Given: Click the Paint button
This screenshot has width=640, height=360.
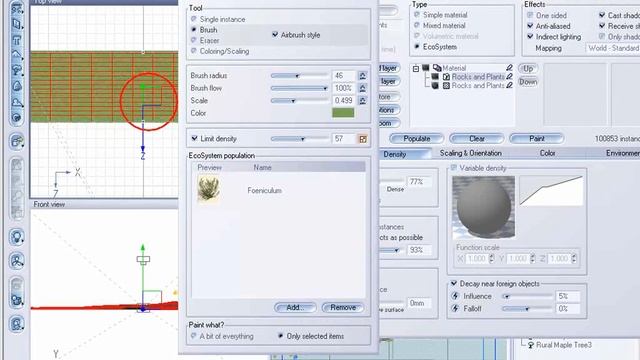Looking at the screenshot, I should (x=537, y=139).
